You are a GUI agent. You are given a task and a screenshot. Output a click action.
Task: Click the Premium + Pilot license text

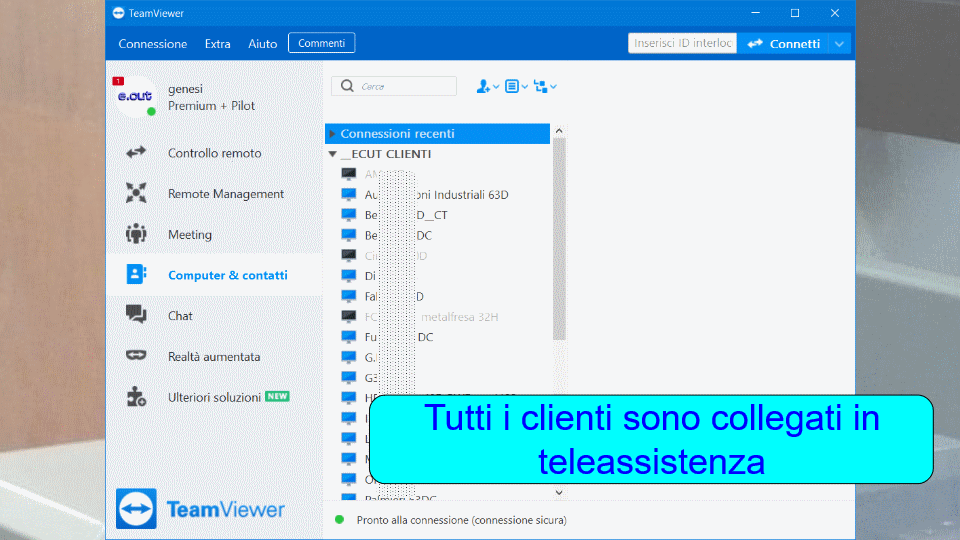211,106
